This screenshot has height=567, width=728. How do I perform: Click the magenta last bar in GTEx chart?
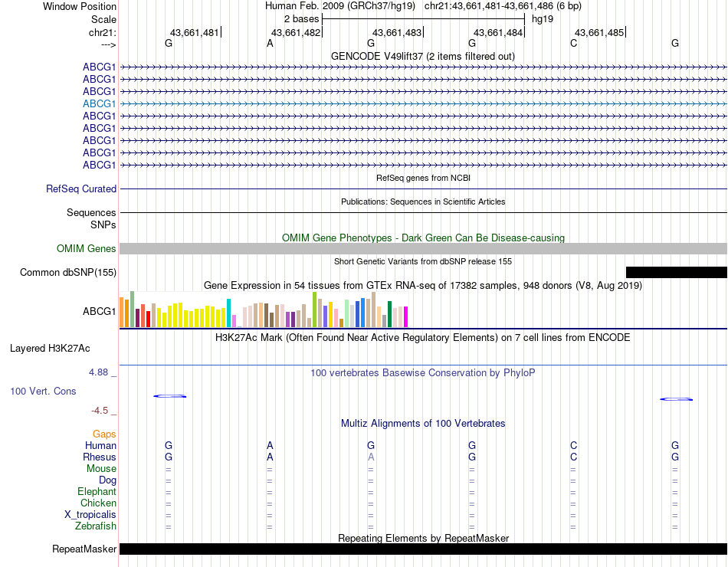tap(406, 316)
